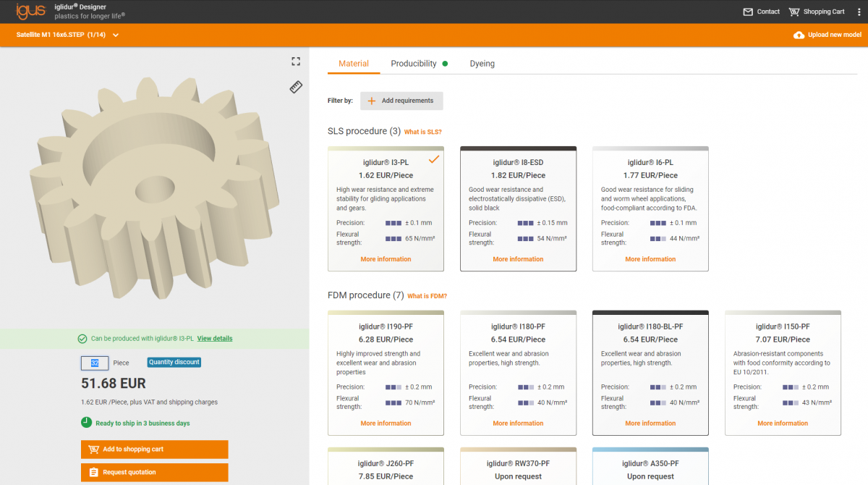Select the iglidur I8-ESD material card
The image size is (868, 485).
tap(518, 209)
